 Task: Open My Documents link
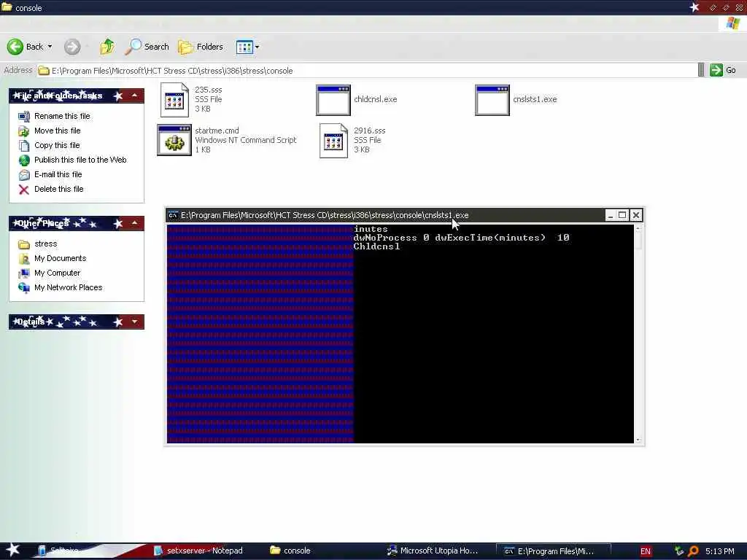[60, 259]
